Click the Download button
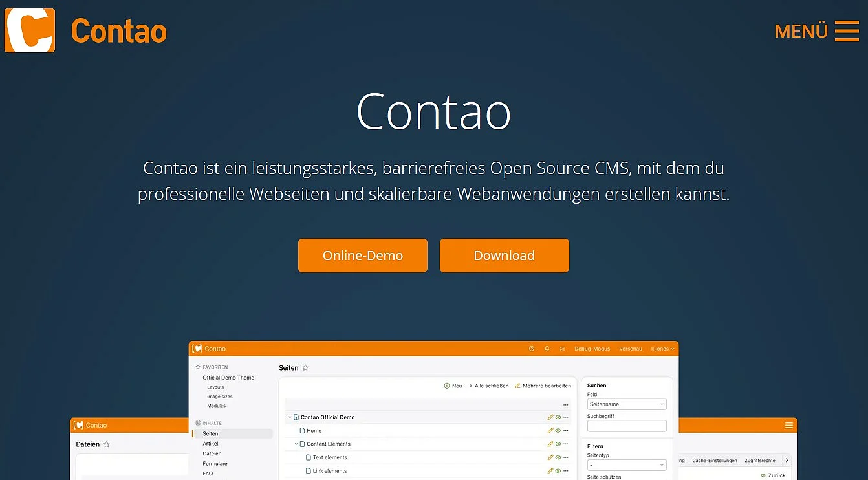The image size is (868, 480). [x=505, y=256]
